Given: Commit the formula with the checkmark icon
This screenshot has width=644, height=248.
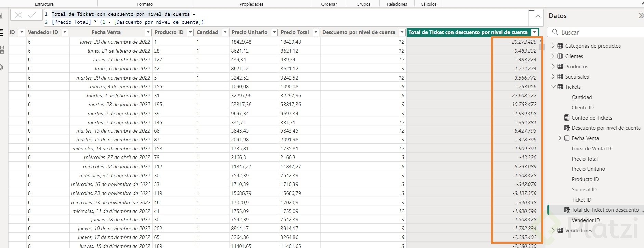Looking at the screenshot, I should pyautogui.click(x=32, y=15).
